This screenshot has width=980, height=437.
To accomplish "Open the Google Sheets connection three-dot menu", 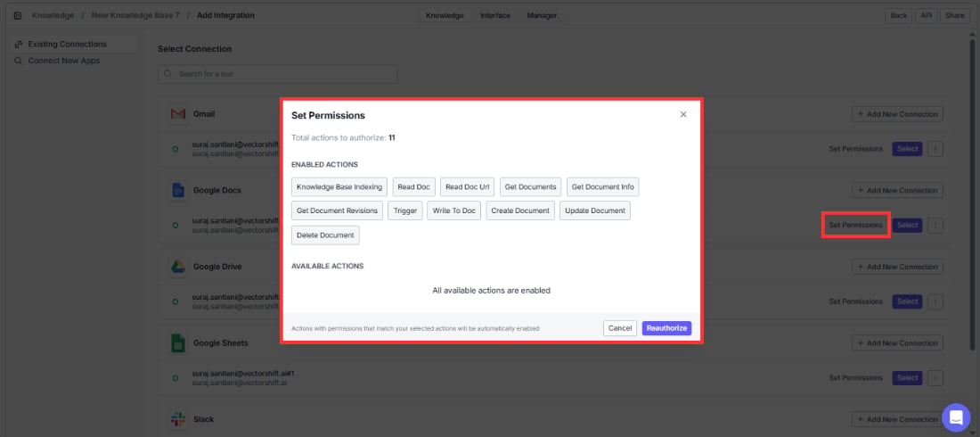I will 935,378.
